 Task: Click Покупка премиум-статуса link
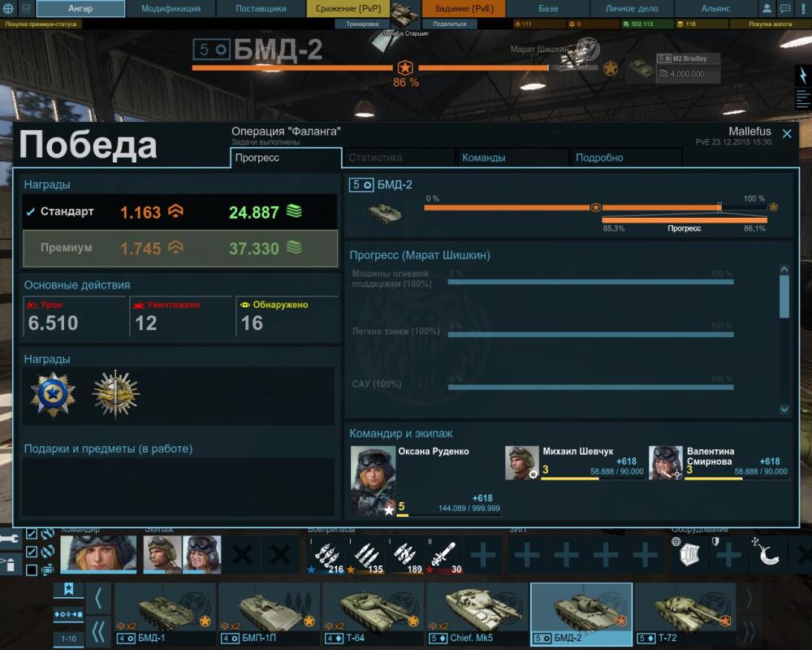click(41, 24)
